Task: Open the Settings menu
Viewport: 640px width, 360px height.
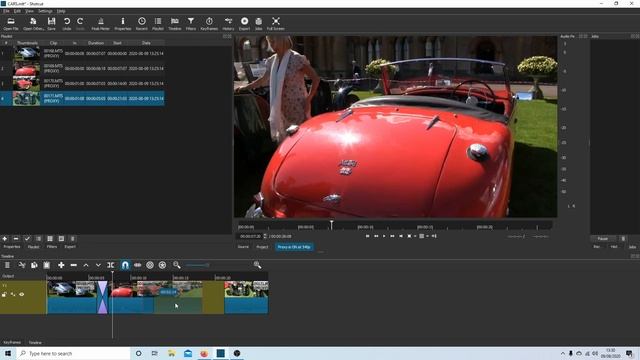Action: tap(45, 11)
